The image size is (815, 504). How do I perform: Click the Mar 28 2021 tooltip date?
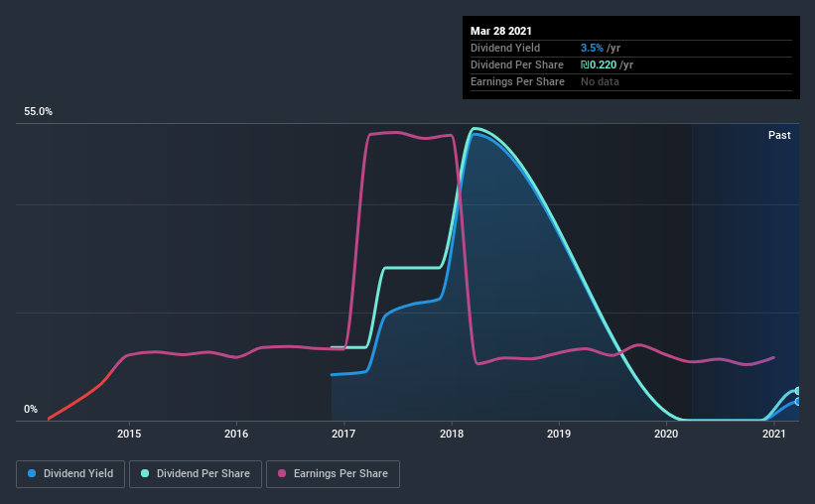tap(501, 31)
